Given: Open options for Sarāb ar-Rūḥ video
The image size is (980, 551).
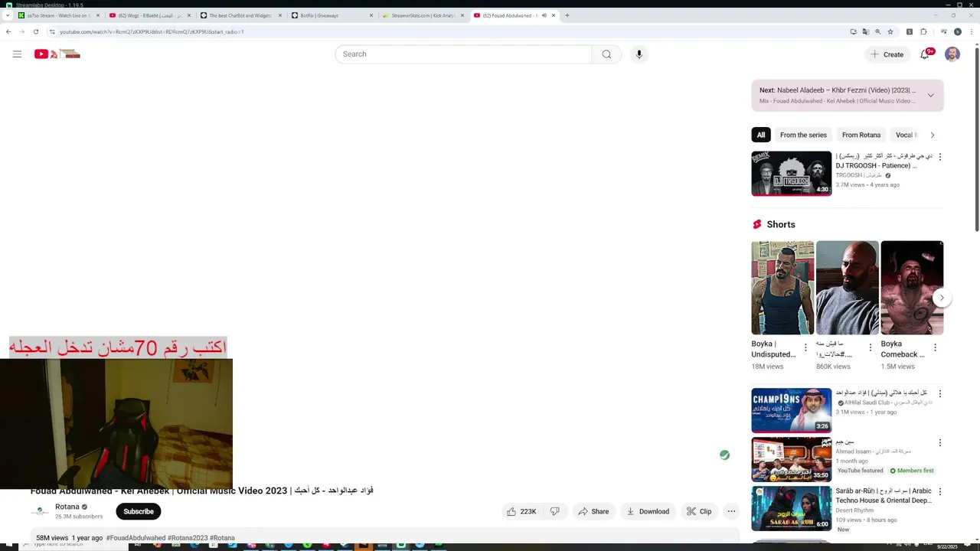Looking at the screenshot, I should [x=940, y=492].
